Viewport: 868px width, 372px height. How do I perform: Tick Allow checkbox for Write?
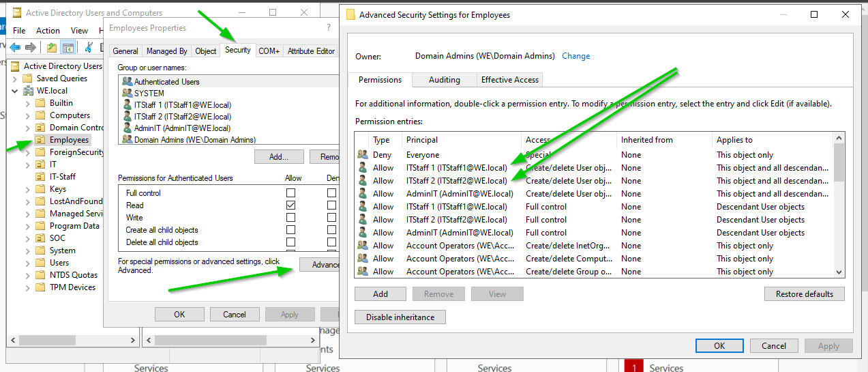click(x=291, y=218)
